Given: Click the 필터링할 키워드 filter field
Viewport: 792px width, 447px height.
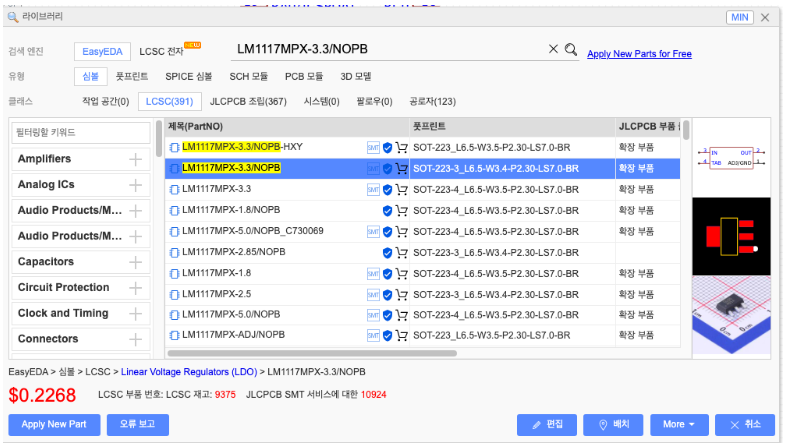Looking at the screenshot, I should (81, 133).
